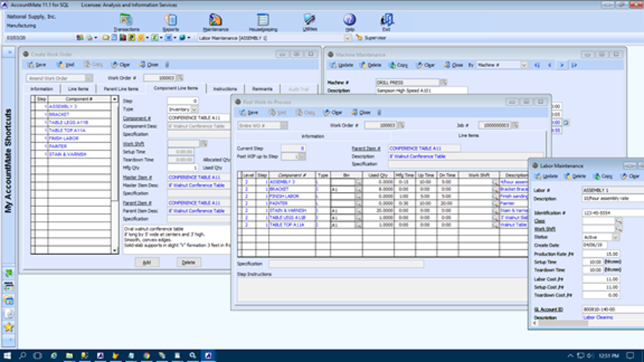The height and width of the screenshot is (362, 644).
Task: Click the Windows Start button
Action: coord(7,355)
